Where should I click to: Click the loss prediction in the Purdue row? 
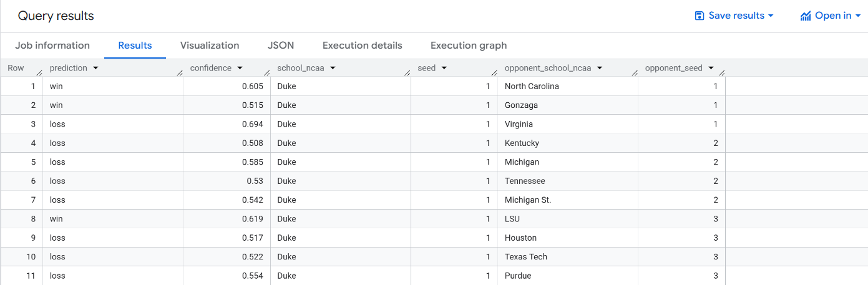(x=57, y=276)
